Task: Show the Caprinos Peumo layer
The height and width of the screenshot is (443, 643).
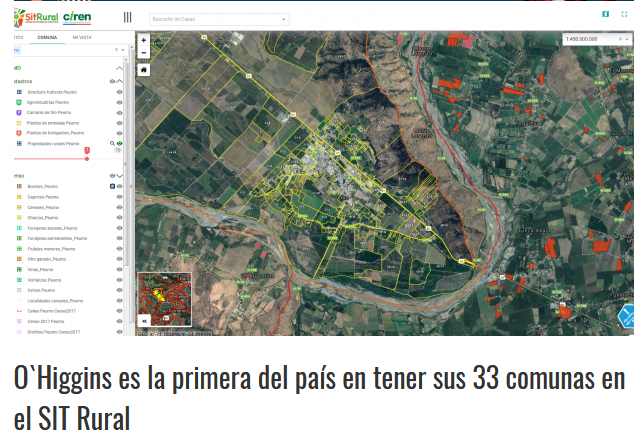Action: [x=119, y=197]
